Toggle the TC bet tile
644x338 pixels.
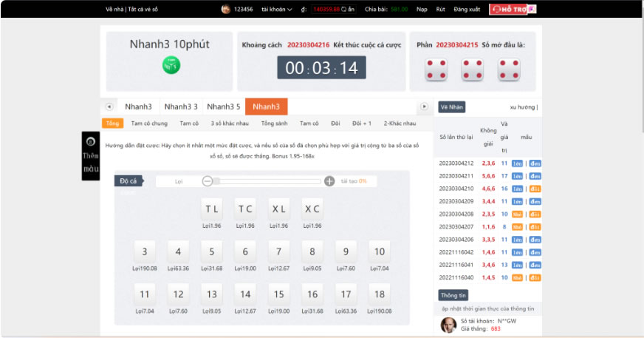tap(245, 209)
